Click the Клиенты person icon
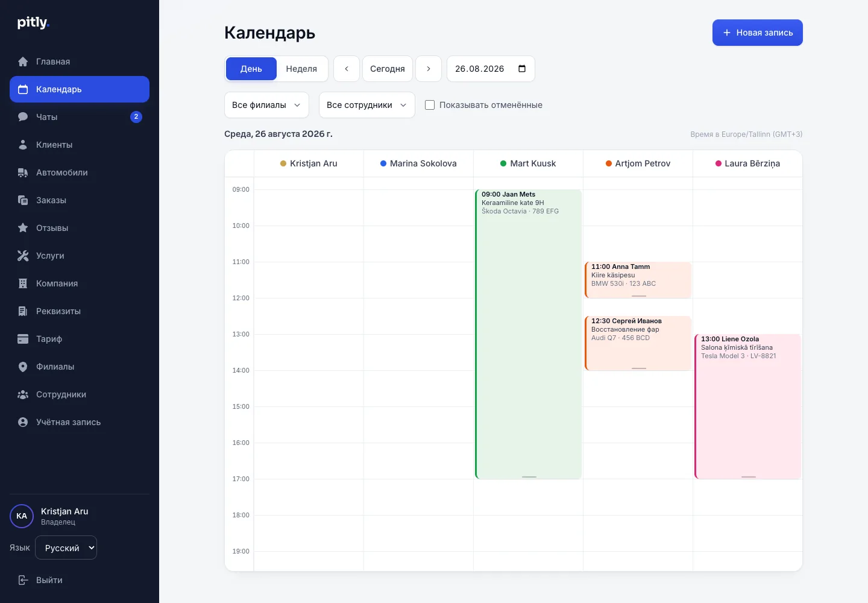The width and height of the screenshot is (868, 603). coord(23,145)
